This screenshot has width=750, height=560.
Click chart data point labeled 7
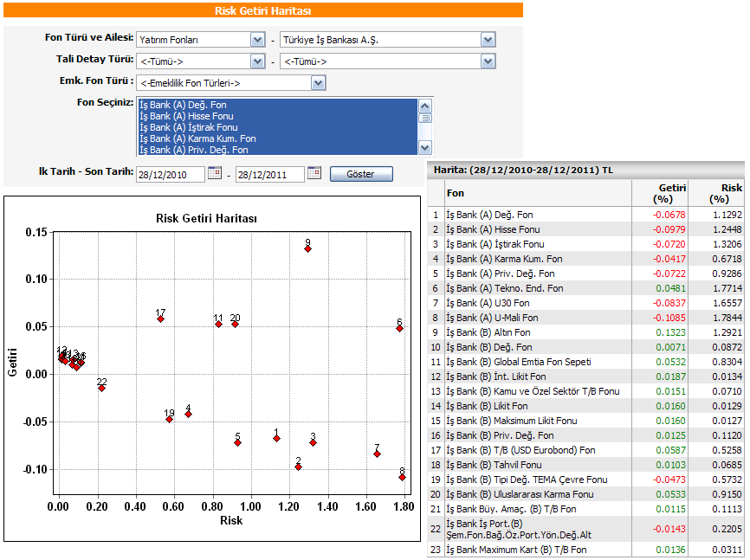(378, 454)
